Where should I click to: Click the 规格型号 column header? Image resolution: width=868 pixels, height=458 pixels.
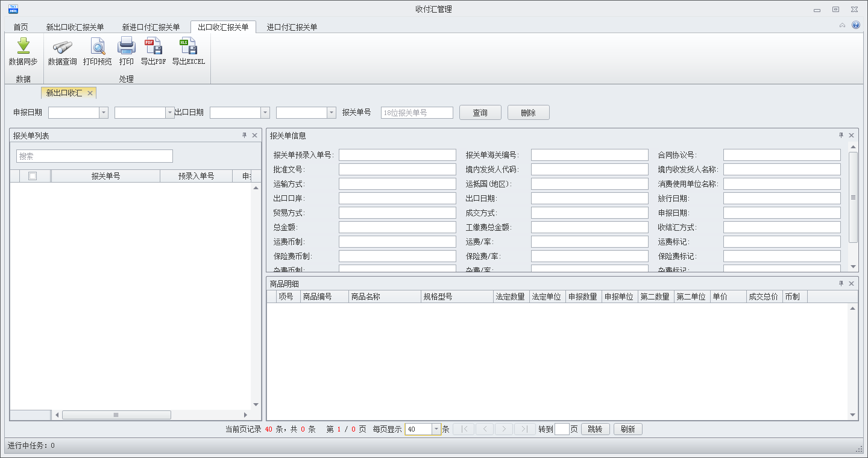tap(457, 296)
